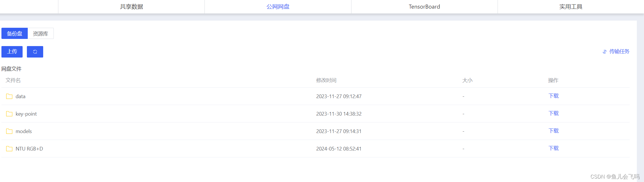Image resolution: width=644 pixels, height=182 pixels.
Task: Open the 传输任务 transfer tasks link
Action: click(x=619, y=52)
